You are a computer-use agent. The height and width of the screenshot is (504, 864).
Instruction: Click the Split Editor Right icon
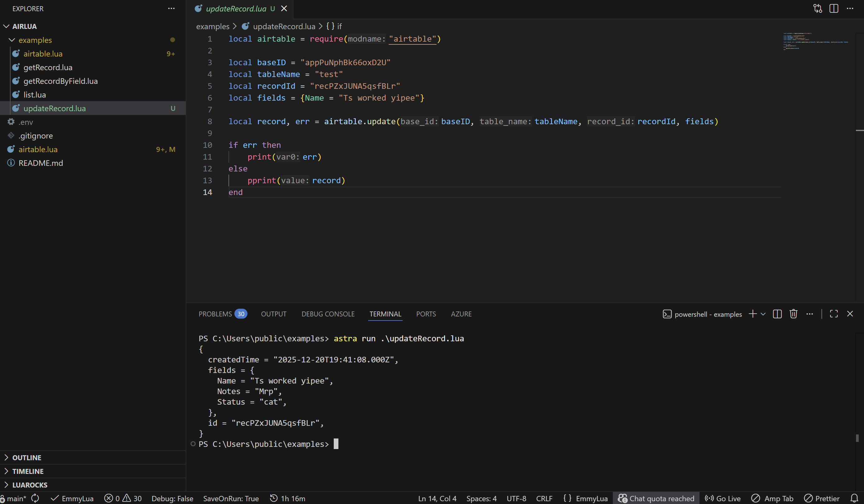(834, 9)
